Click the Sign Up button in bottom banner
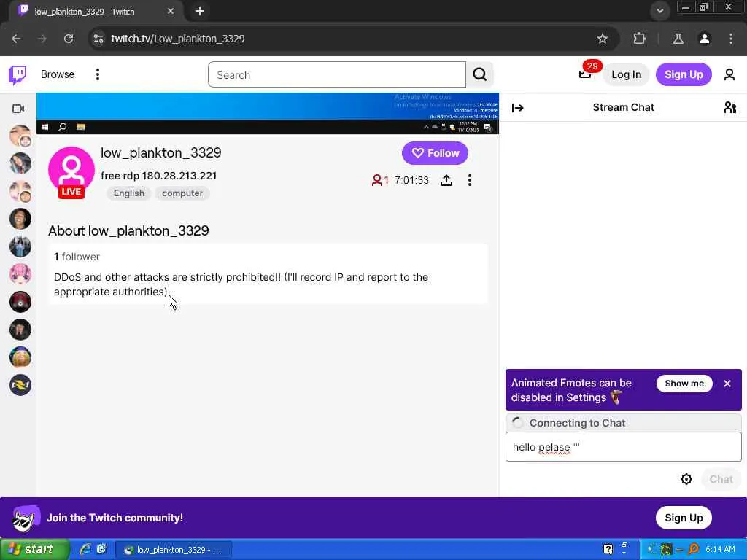The height and width of the screenshot is (560, 747). click(684, 518)
